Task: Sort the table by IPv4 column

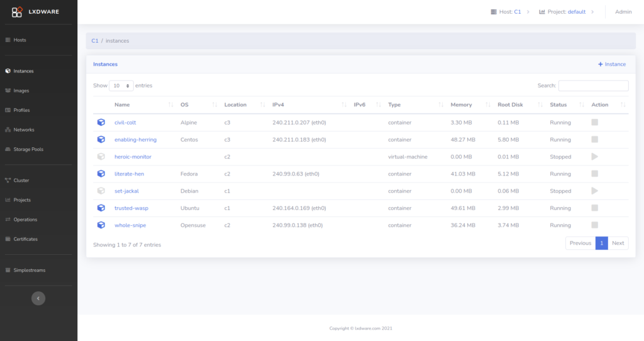Action: [309, 105]
